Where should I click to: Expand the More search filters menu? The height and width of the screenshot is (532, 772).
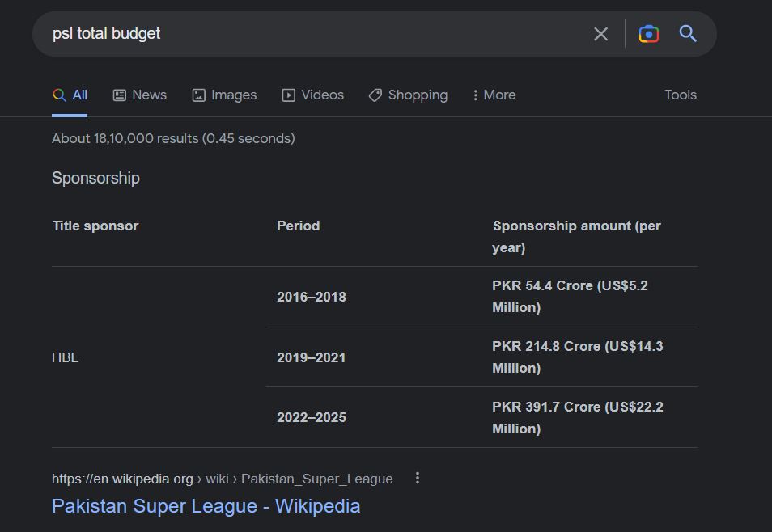pyautogui.click(x=494, y=95)
